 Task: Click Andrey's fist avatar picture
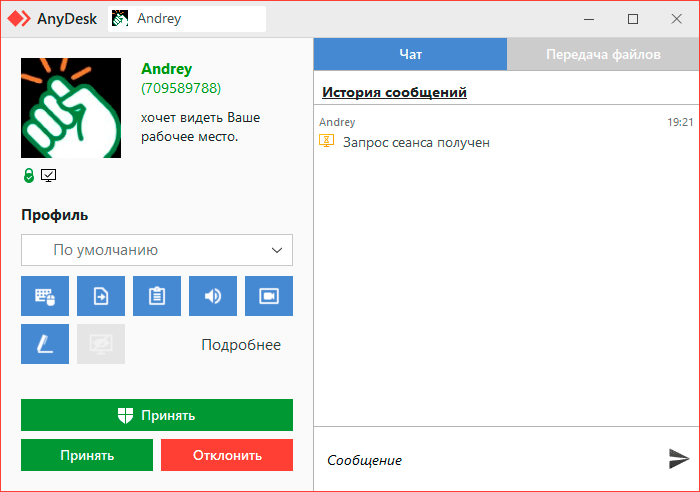[71, 108]
